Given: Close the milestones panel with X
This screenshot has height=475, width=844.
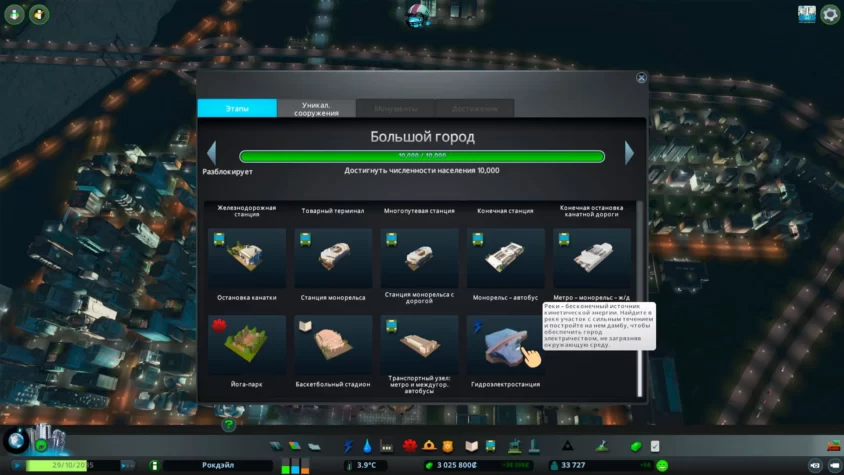Looking at the screenshot, I should click(x=641, y=78).
